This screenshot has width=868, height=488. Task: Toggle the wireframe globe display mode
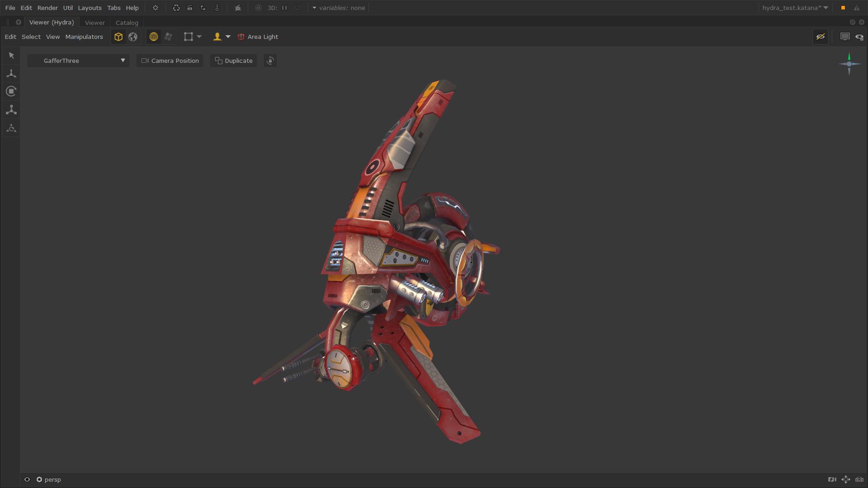(x=154, y=37)
